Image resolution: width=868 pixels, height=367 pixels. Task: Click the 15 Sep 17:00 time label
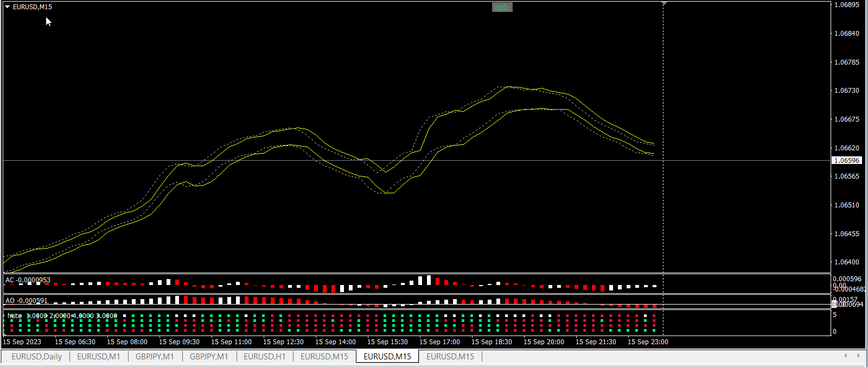coord(439,342)
